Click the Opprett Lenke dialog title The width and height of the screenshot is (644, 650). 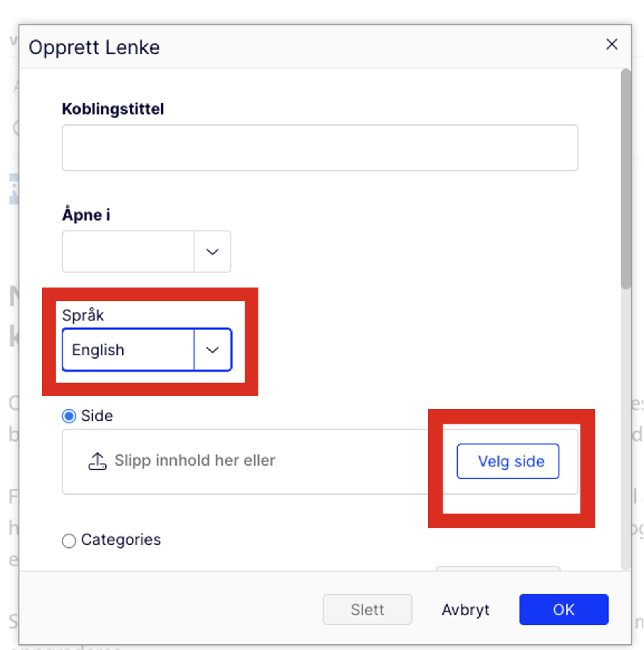click(x=94, y=47)
